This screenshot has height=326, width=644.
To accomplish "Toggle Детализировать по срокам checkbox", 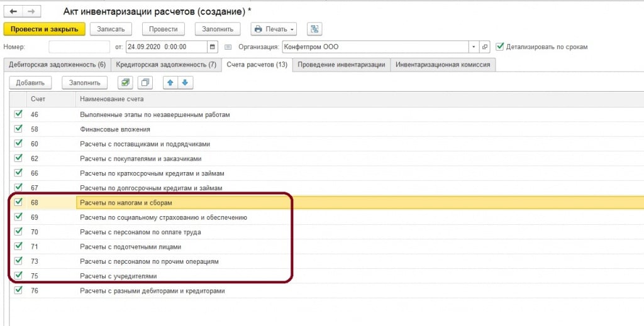I will (x=501, y=46).
